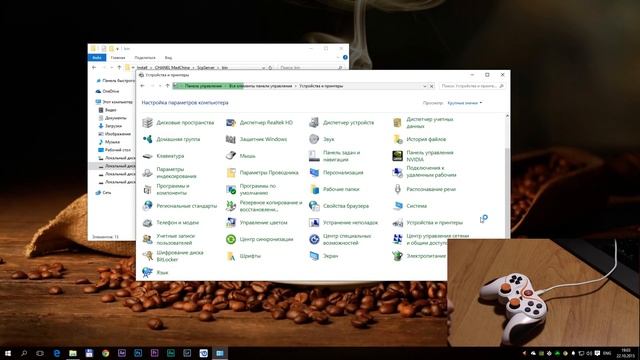This screenshot has width=640, height=360.
Task: Select Загрузки in Explorer sidebar
Action: [110, 126]
